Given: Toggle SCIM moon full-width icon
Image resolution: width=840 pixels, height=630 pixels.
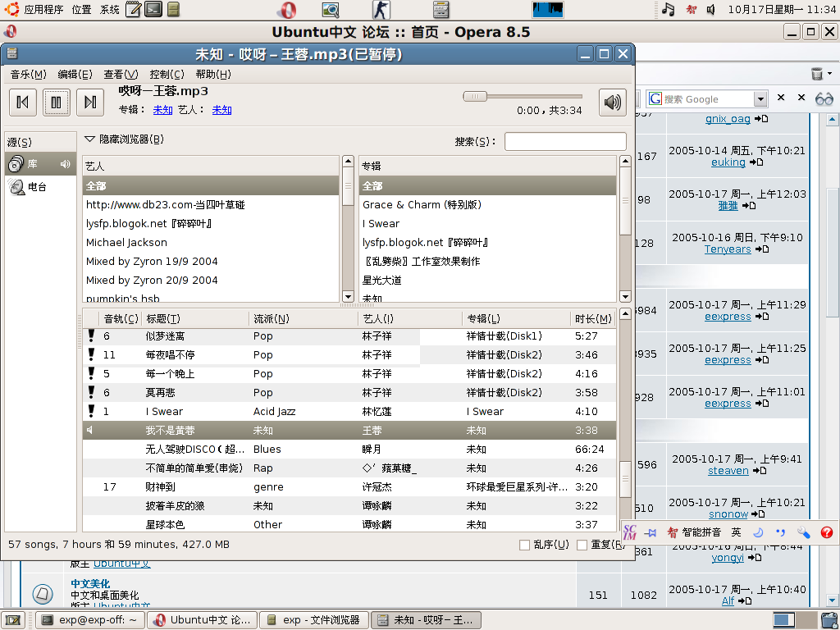Looking at the screenshot, I should [x=757, y=532].
